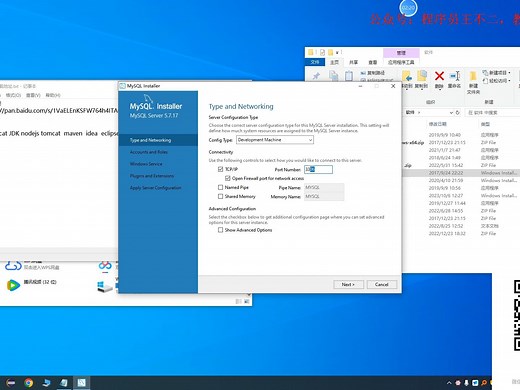Open the Config Type dropdown
Image resolution: width=520 pixels, height=390 pixels.
[275, 140]
